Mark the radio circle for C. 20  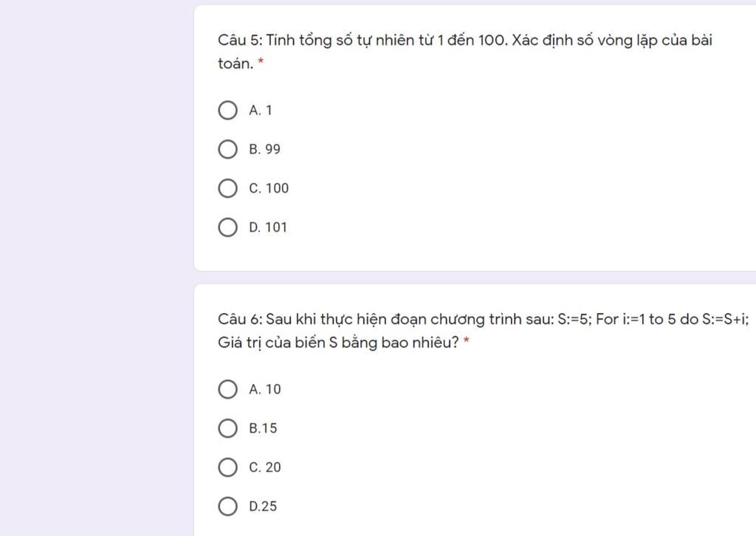coord(227,467)
